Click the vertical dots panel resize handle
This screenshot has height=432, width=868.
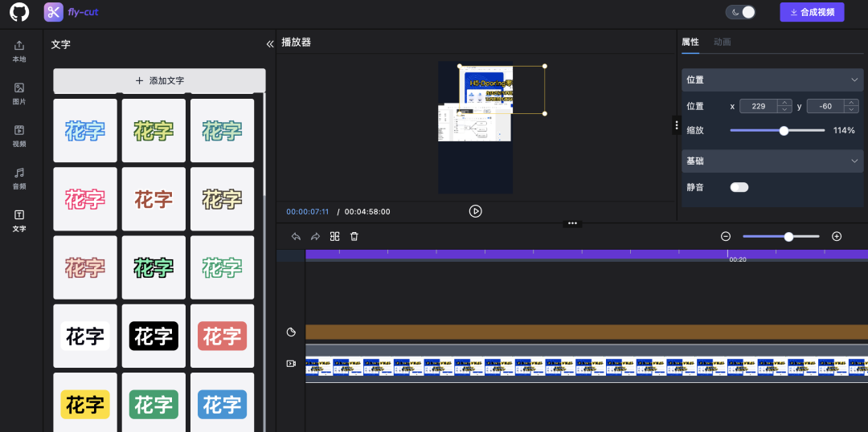[x=677, y=125]
